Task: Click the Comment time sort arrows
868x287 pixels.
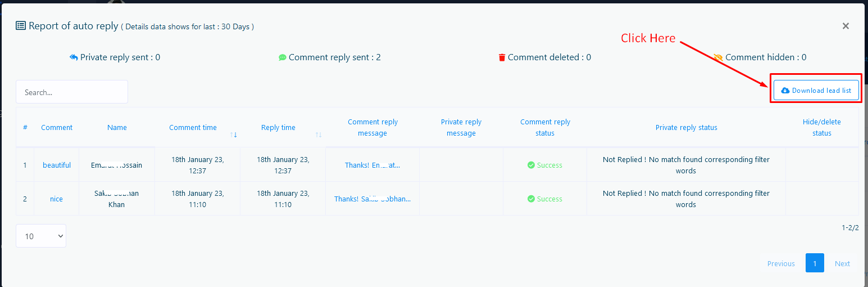Action: tap(234, 134)
